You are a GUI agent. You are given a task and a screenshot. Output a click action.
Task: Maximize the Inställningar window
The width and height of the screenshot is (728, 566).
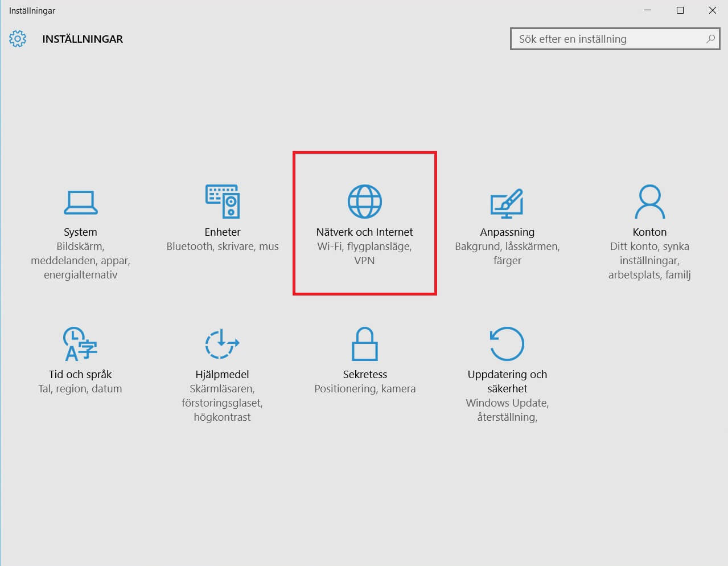(680, 10)
